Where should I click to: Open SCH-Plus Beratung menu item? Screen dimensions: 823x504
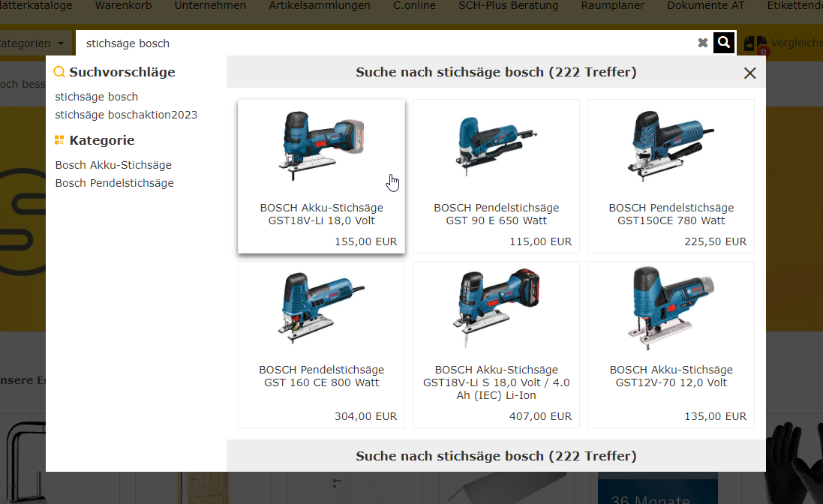point(508,6)
